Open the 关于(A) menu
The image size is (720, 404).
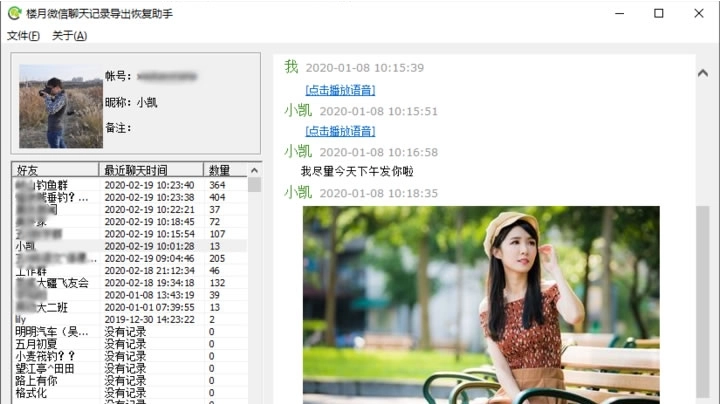click(x=69, y=36)
